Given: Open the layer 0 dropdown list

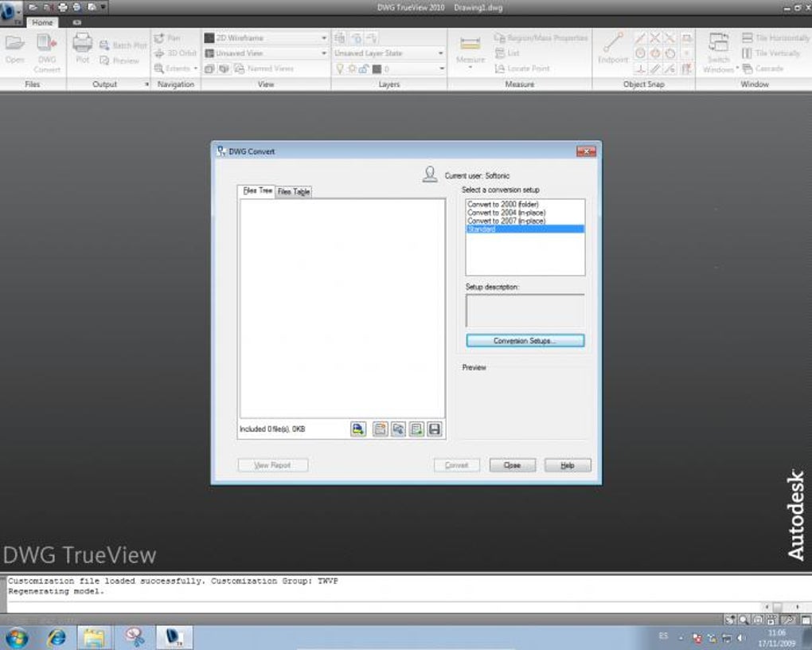Looking at the screenshot, I should click(x=442, y=69).
